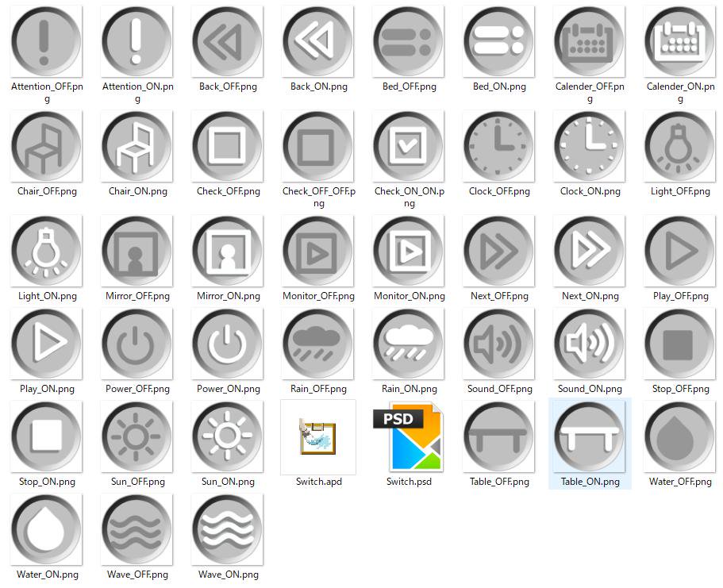Click the Light_ON.png lightbulb icon
723x588 pixels.
[x=46, y=252]
